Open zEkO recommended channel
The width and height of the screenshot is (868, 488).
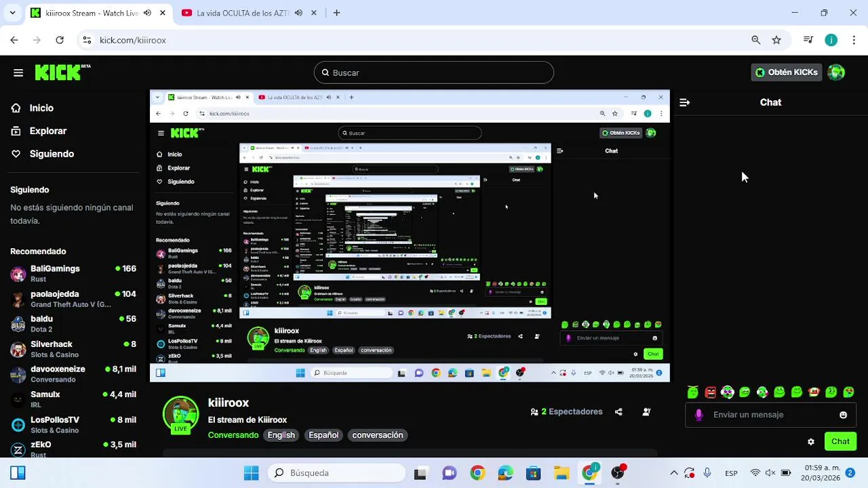pyautogui.click(x=73, y=449)
